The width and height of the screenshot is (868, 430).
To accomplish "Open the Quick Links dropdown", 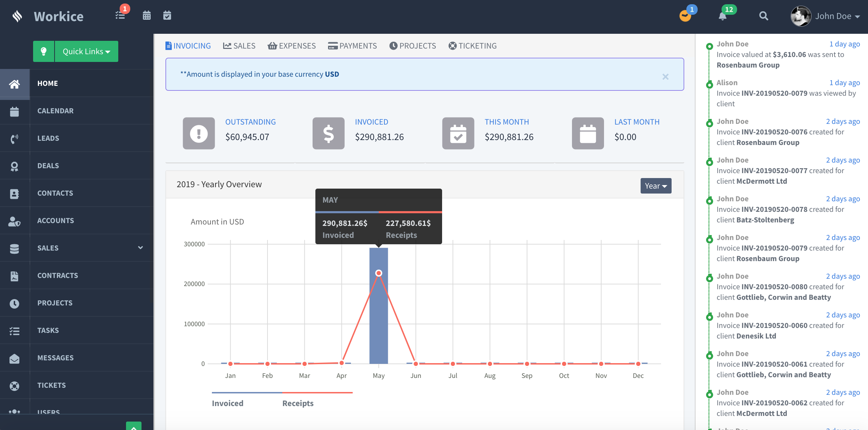I will (87, 51).
